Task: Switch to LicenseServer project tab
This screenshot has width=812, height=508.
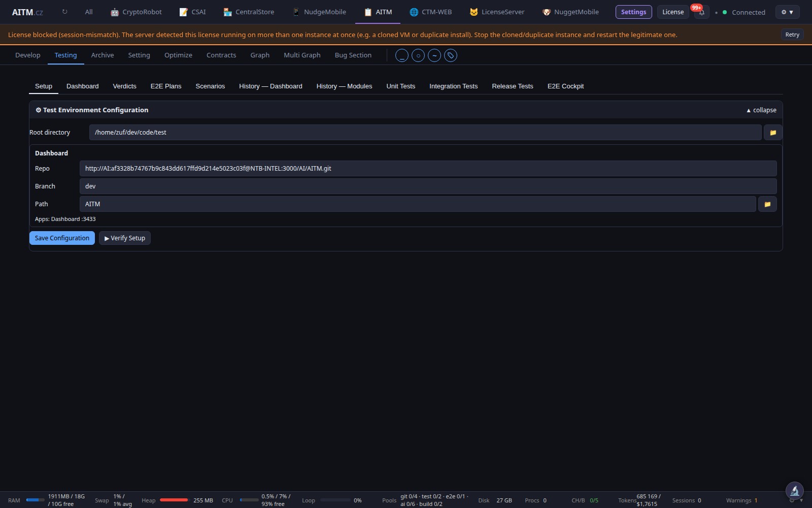Action: 497,12
